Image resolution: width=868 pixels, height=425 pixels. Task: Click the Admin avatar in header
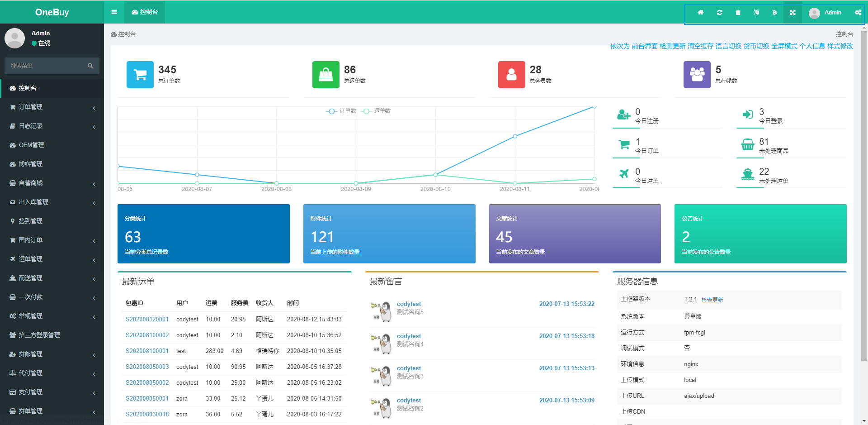tap(814, 13)
